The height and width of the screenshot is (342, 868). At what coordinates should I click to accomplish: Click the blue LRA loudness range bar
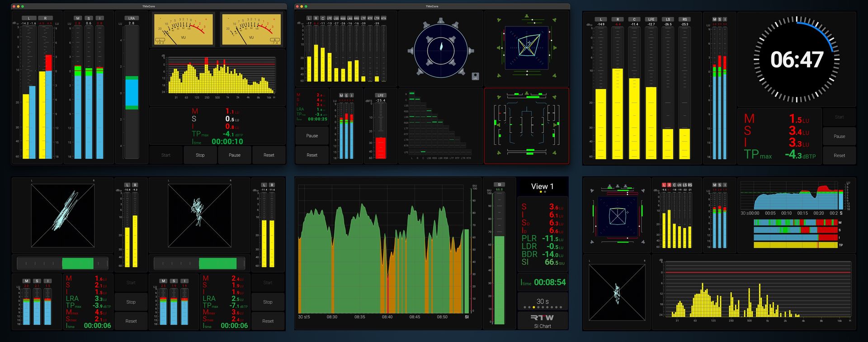point(132,93)
